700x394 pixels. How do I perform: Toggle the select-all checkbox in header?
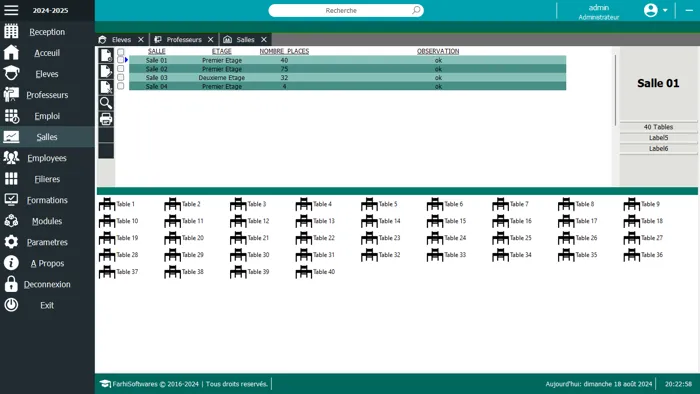click(x=121, y=52)
